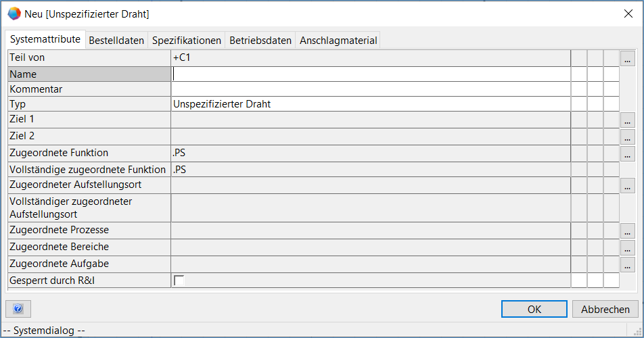Image resolution: width=644 pixels, height=338 pixels.
Task: Open browse button for Teil von row
Action: coord(628,59)
